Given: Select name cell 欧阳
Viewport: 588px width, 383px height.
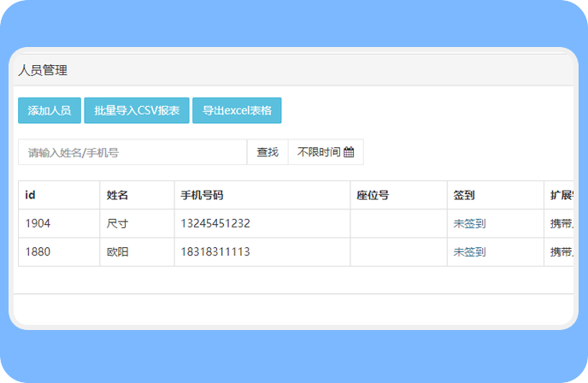Looking at the screenshot, I should click(137, 251).
